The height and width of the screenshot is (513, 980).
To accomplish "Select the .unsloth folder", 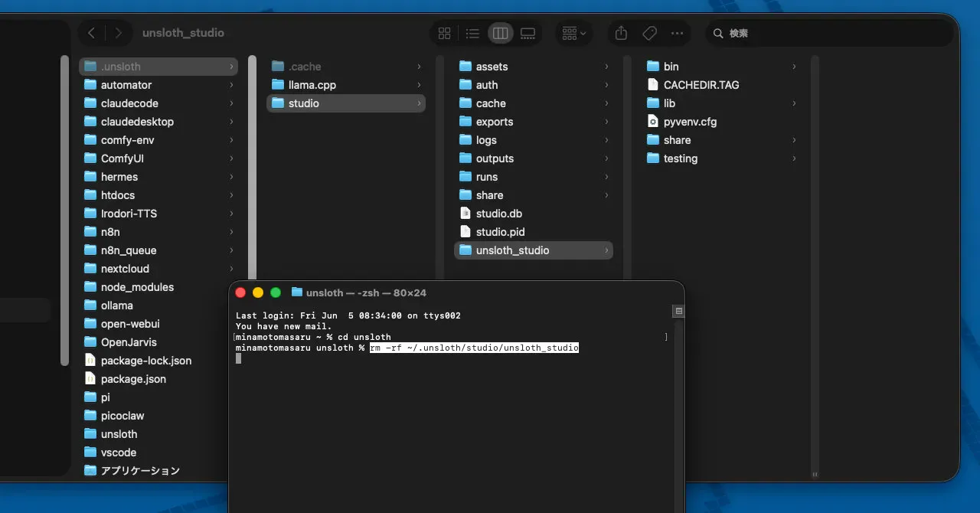I will (158, 67).
